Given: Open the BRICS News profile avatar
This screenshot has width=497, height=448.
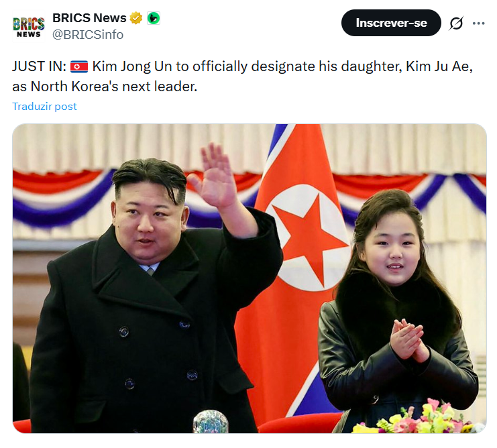Looking at the screenshot, I should [x=29, y=26].
